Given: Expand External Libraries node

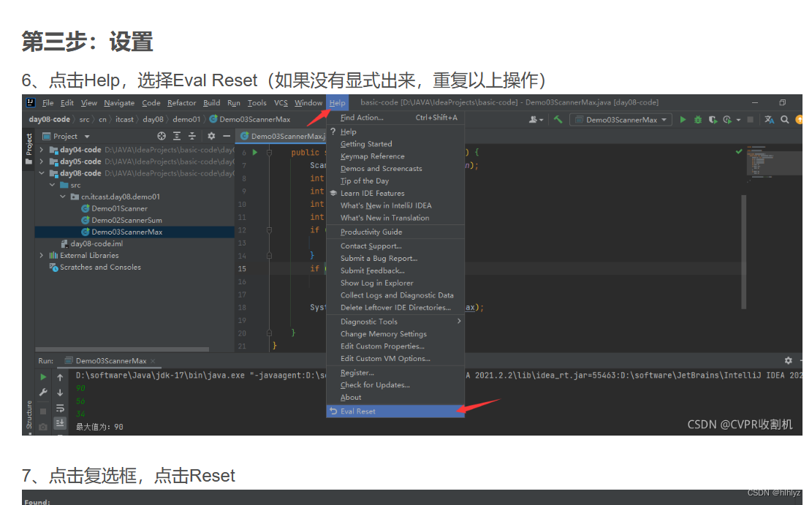Looking at the screenshot, I should pyautogui.click(x=42, y=255).
